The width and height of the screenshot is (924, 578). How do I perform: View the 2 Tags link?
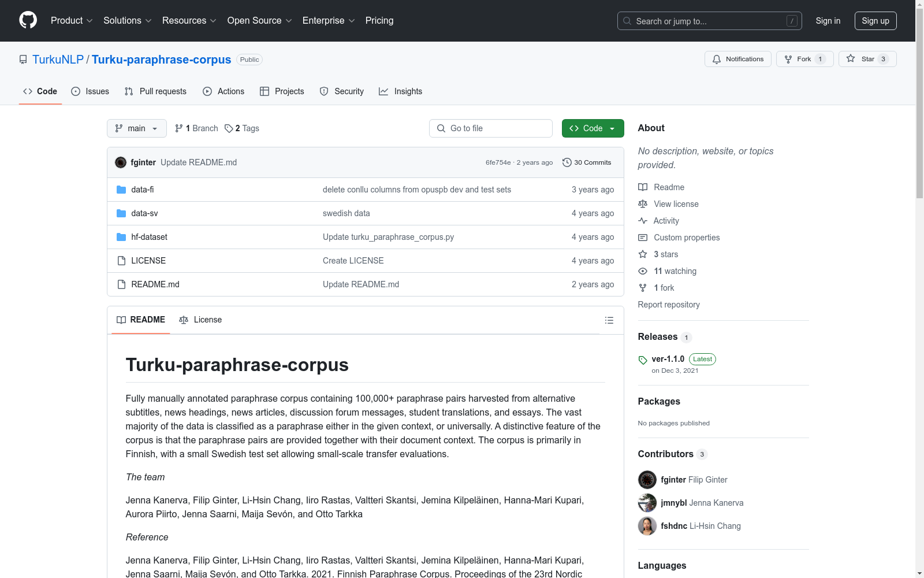point(242,128)
